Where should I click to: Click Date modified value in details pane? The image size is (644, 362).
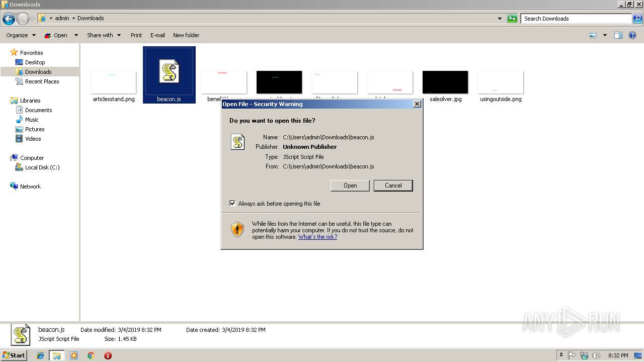click(x=139, y=330)
